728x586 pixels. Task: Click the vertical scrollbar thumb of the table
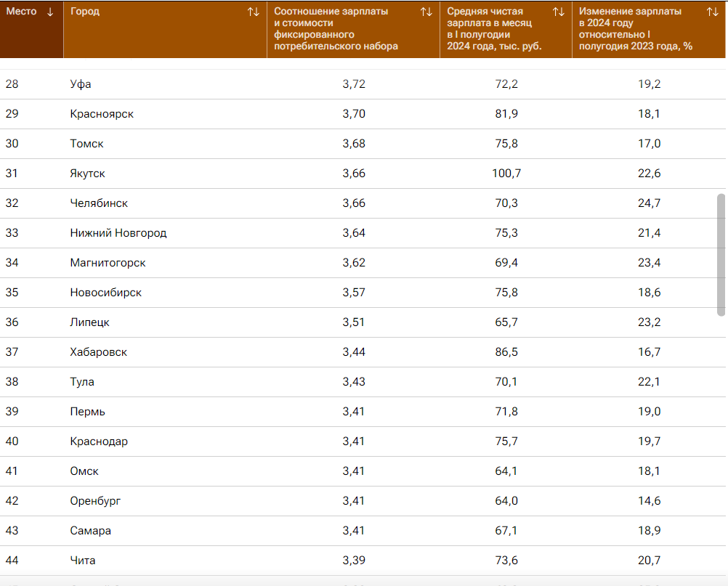(721, 255)
